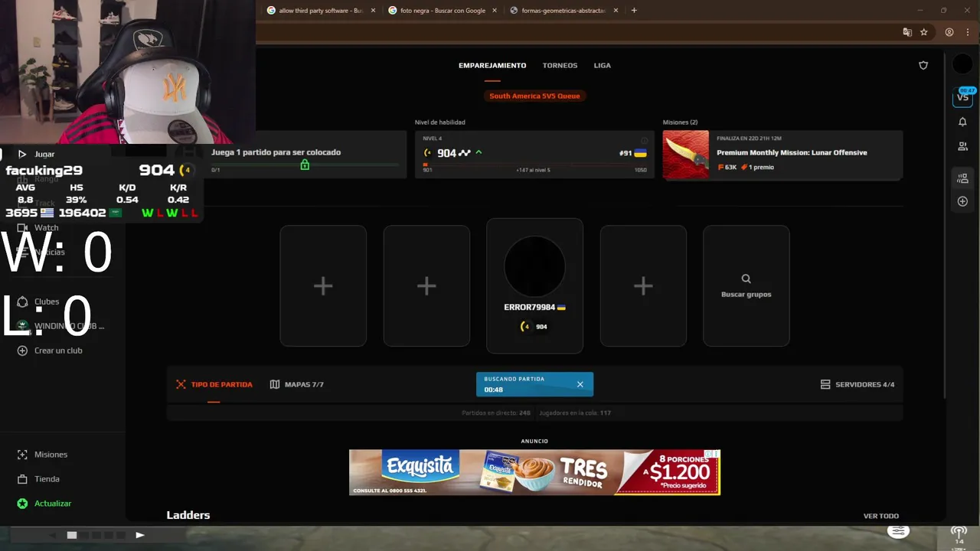This screenshot has height=551, width=980.
Task: Click the placement match progress bar
Action: pyautogui.click(x=305, y=165)
